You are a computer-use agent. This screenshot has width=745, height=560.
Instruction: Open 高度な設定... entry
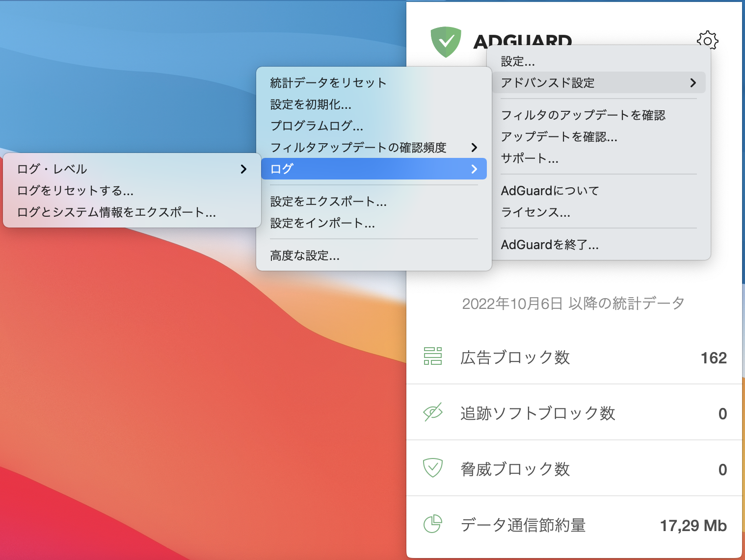374,255
